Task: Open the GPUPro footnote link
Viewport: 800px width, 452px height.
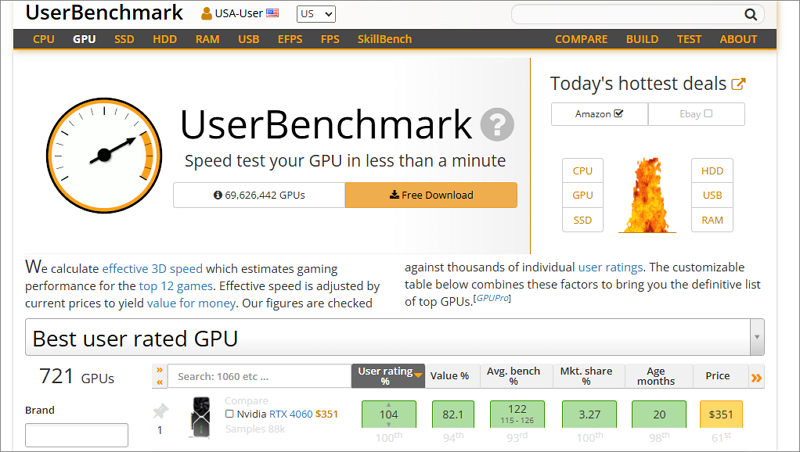Action: [492, 298]
